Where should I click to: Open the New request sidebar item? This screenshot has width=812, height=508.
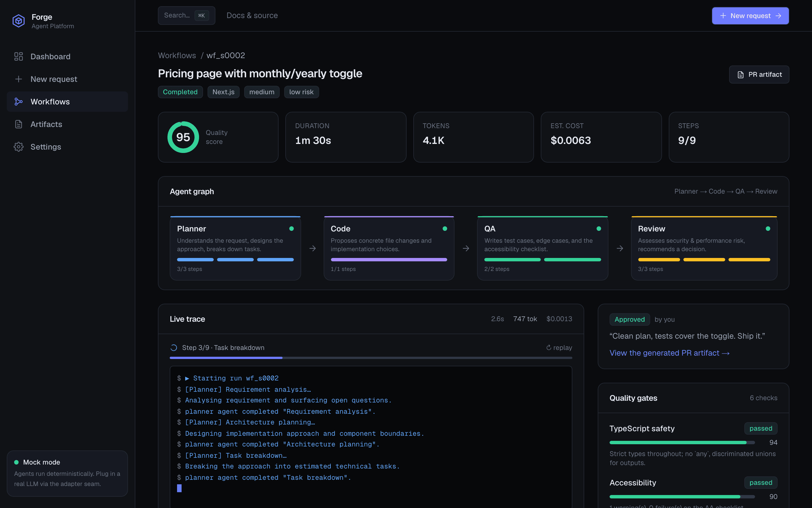67,79
